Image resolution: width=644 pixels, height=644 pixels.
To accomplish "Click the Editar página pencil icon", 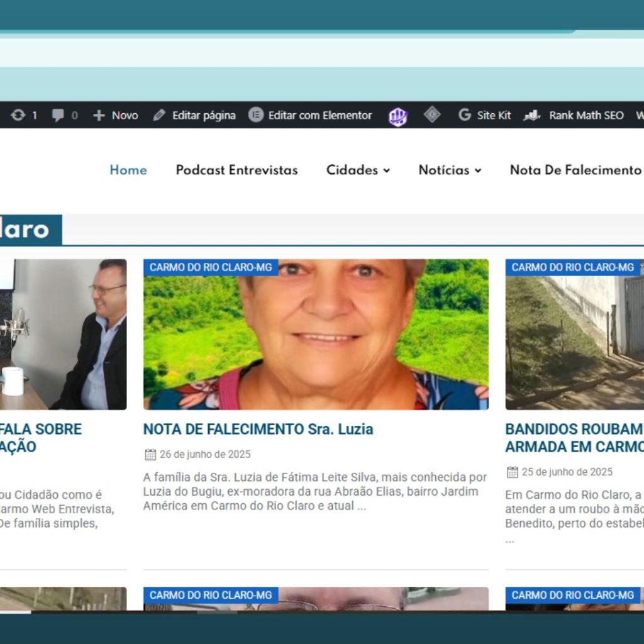I will (159, 115).
